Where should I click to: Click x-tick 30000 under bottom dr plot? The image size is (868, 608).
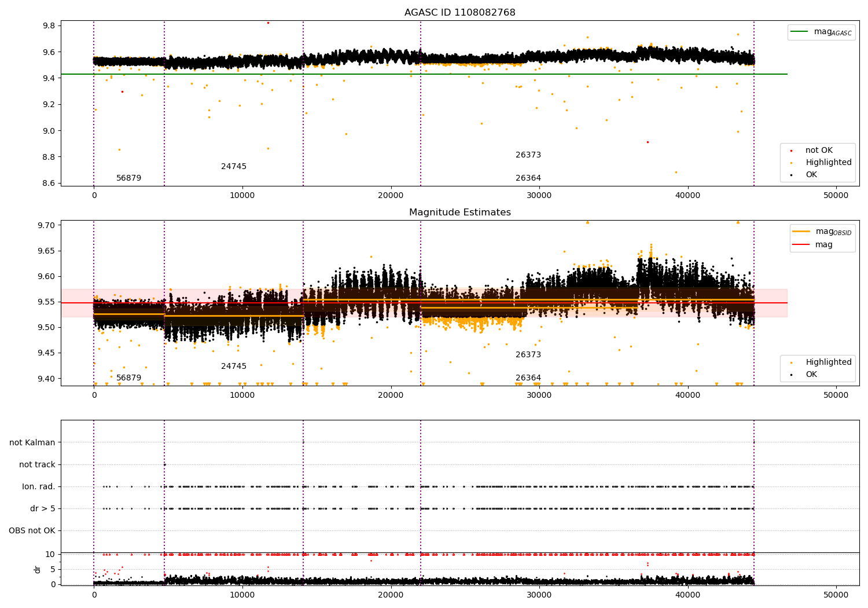[x=539, y=595]
